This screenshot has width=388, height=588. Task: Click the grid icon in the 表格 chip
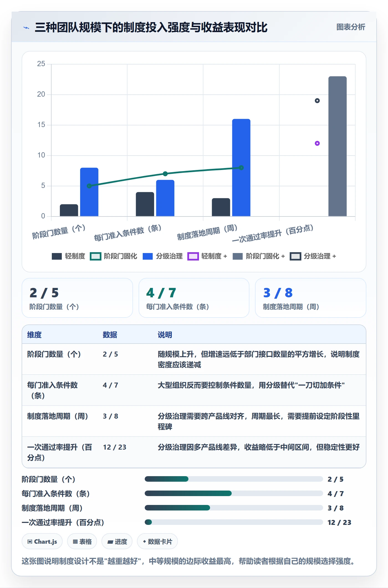75,541
